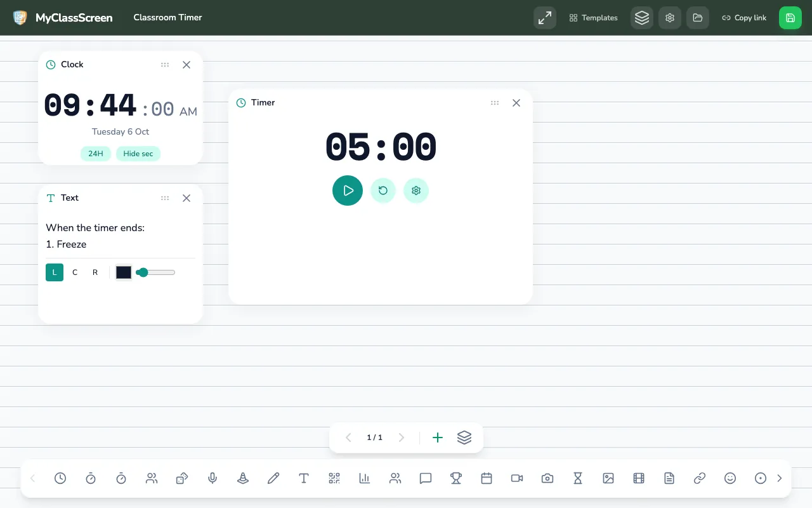Open the folder icon in the header
This screenshot has width=812, height=508.
click(698, 18)
